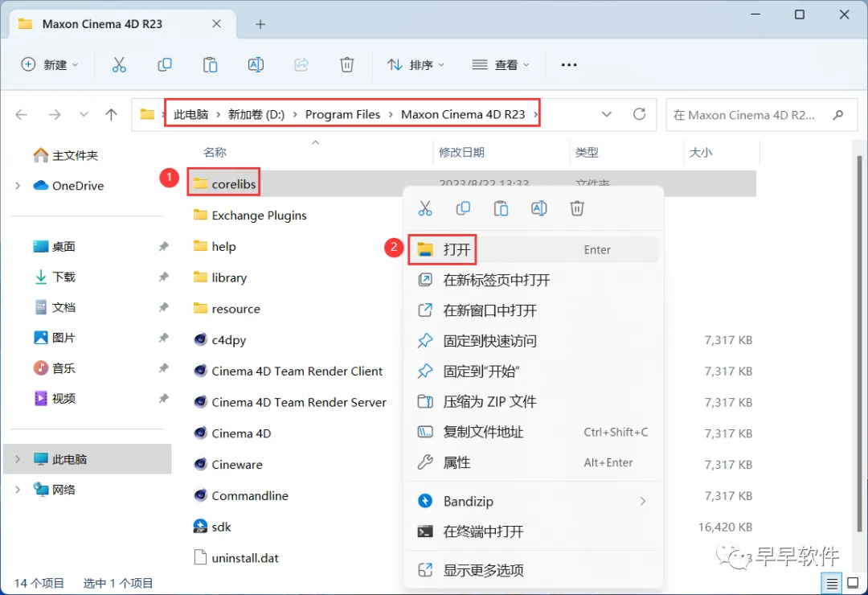Screen dimensions: 868x595
Task: Select the Cinema 4D Team Render Server file
Action: pyautogui.click(x=289, y=402)
